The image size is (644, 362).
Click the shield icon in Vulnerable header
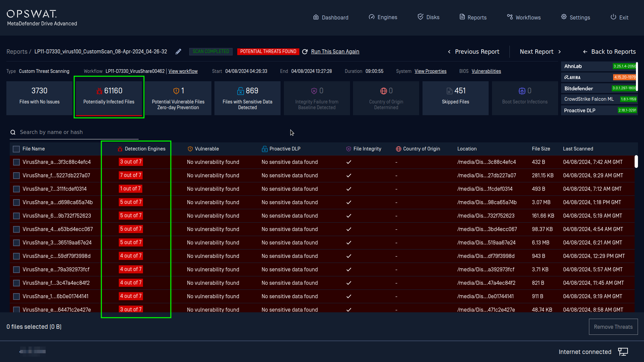(x=190, y=149)
